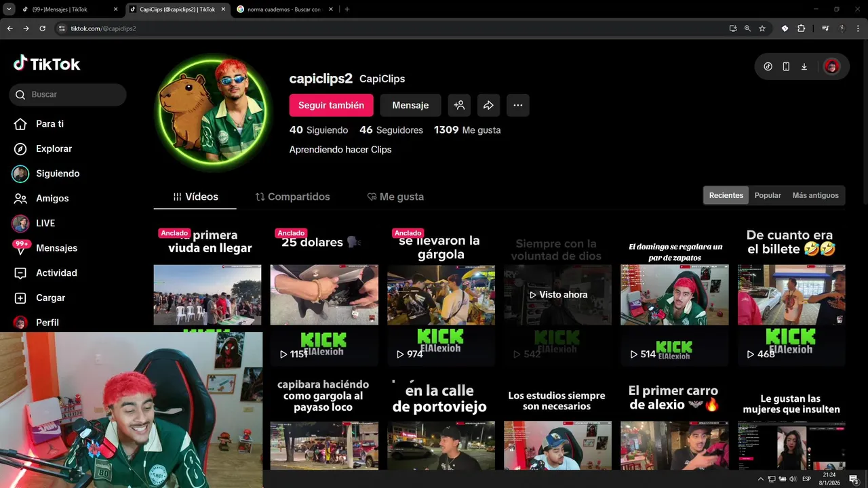Sort videos by Popular
The image size is (868, 488).
tap(768, 195)
